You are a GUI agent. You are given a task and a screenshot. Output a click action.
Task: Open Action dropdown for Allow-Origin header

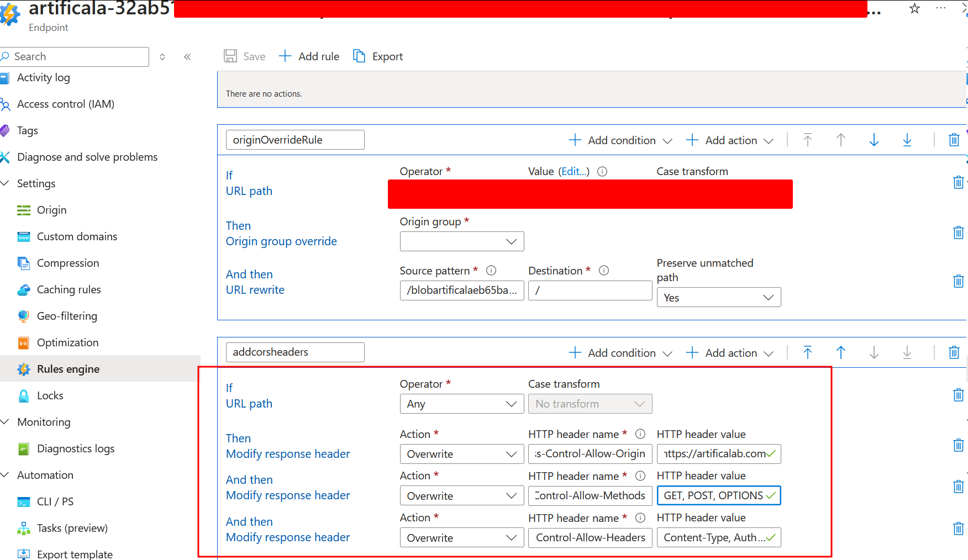(x=462, y=454)
